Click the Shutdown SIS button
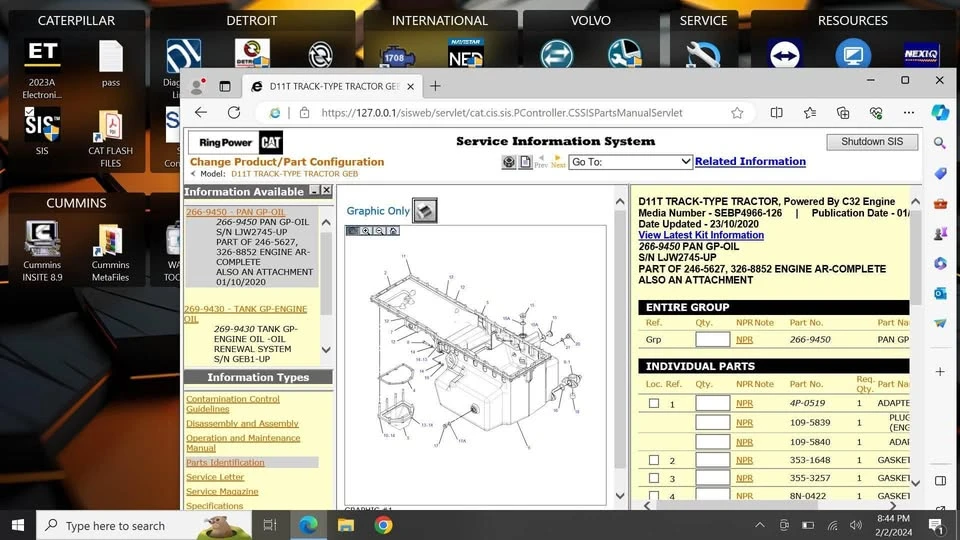Image resolution: width=960 pixels, height=540 pixels. [x=872, y=142]
